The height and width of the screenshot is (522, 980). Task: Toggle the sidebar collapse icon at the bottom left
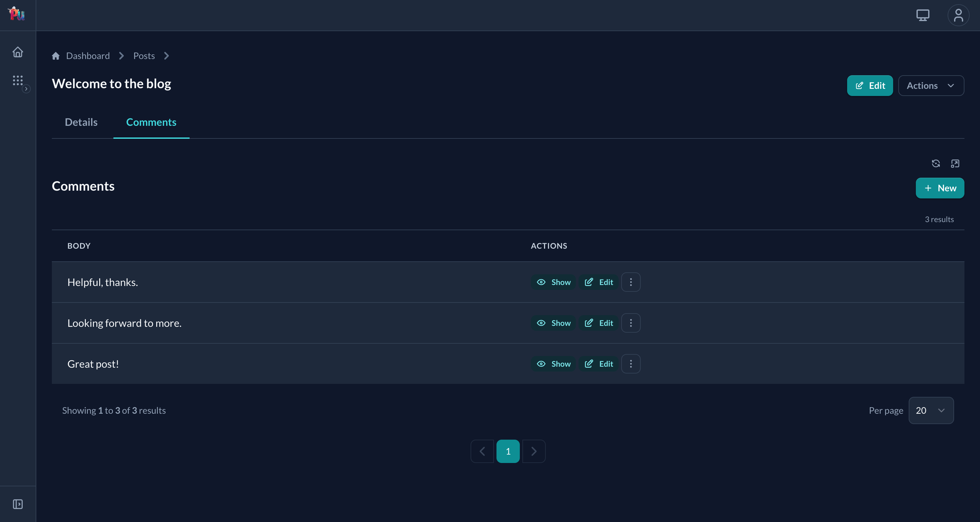(x=17, y=504)
